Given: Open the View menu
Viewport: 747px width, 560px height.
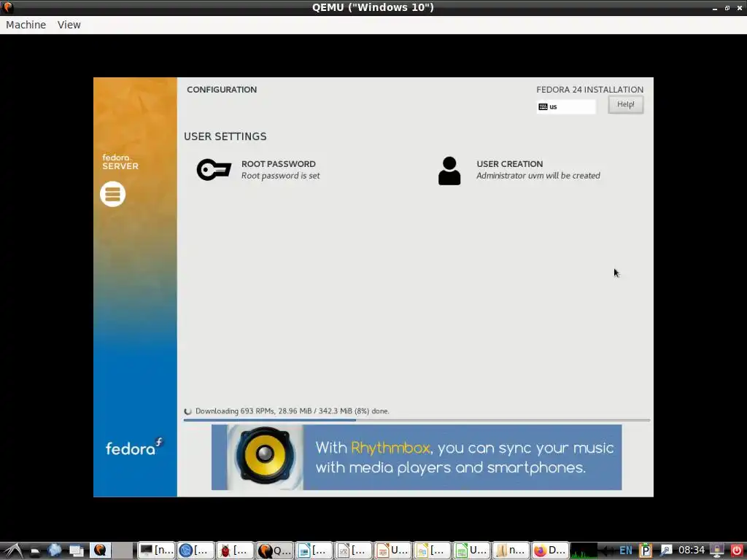Looking at the screenshot, I should (69, 25).
